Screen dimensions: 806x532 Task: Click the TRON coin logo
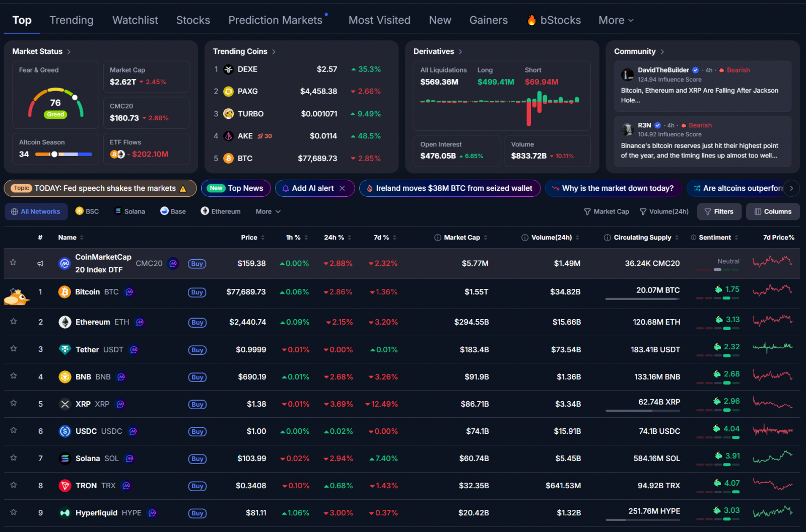click(65, 486)
